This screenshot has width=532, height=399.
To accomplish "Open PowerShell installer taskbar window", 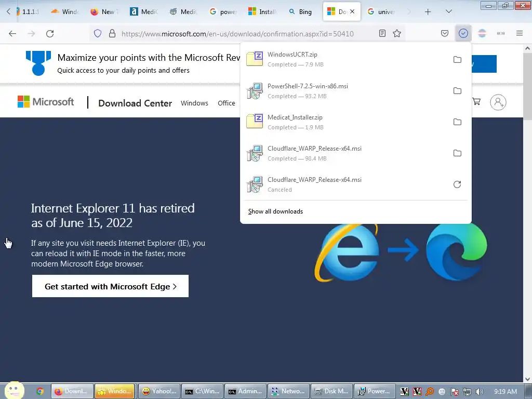I will tap(375, 391).
